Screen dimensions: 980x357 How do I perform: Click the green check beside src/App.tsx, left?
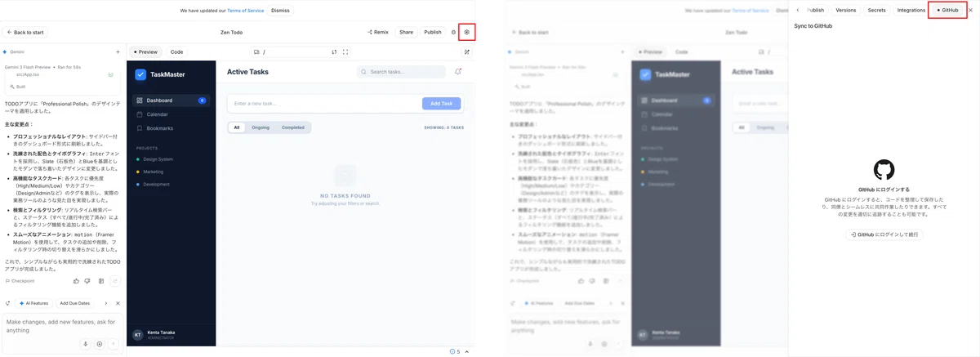pyautogui.click(x=110, y=74)
